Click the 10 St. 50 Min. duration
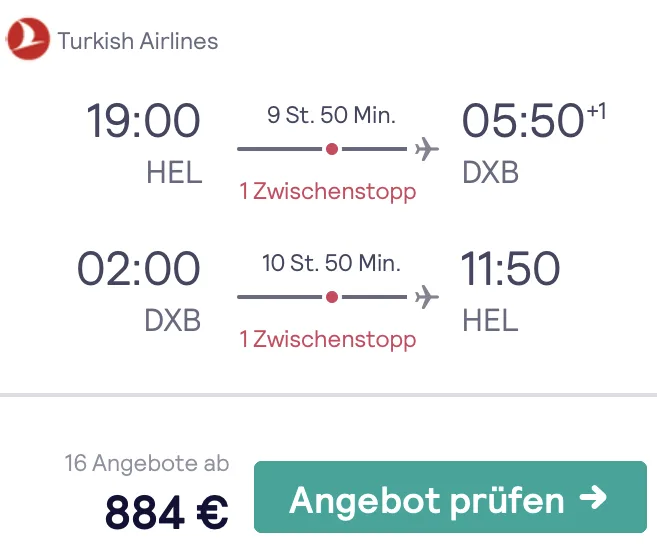This screenshot has height=552, width=657. pos(331,263)
